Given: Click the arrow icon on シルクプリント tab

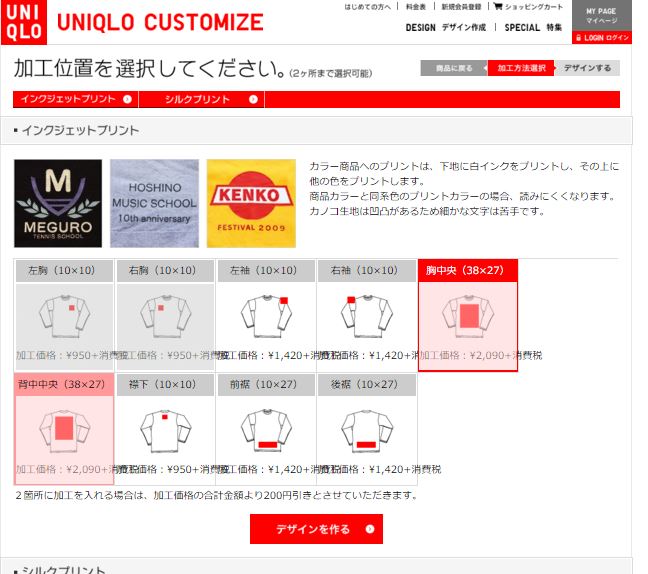Looking at the screenshot, I should tap(253, 99).
